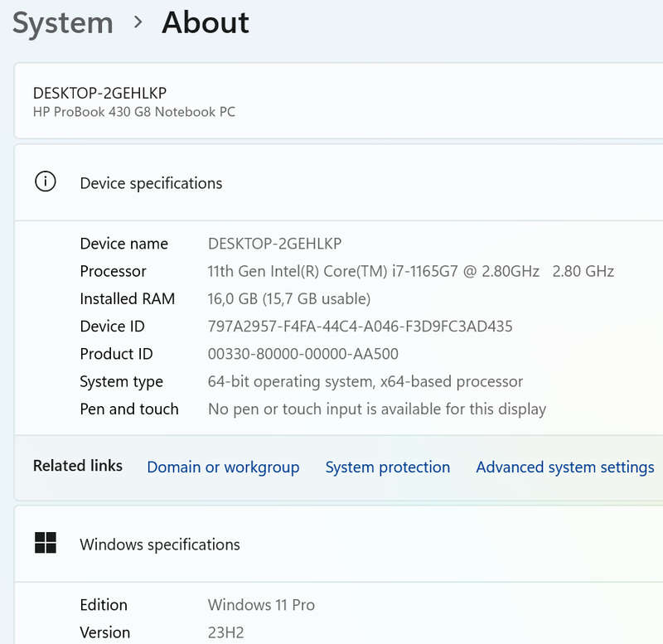Select DESKTOP-2GEHLKP title at top card
Viewport: 663px width, 644px height.
[99, 93]
